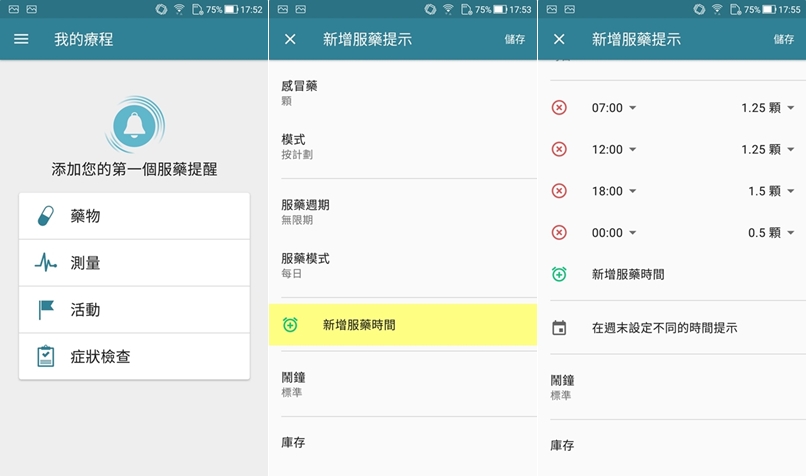Tap calendar icon for weekend schedule
This screenshot has height=476, width=806.
559,327
